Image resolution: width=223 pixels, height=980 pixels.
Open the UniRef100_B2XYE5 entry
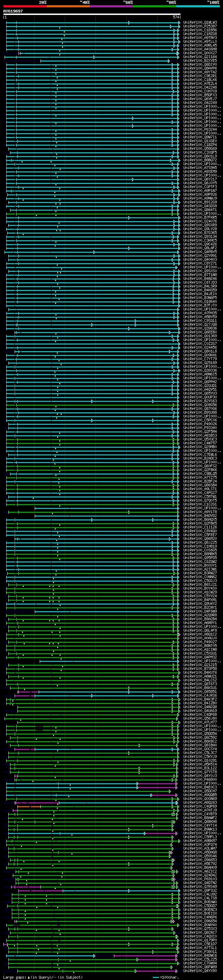(x=200, y=61)
